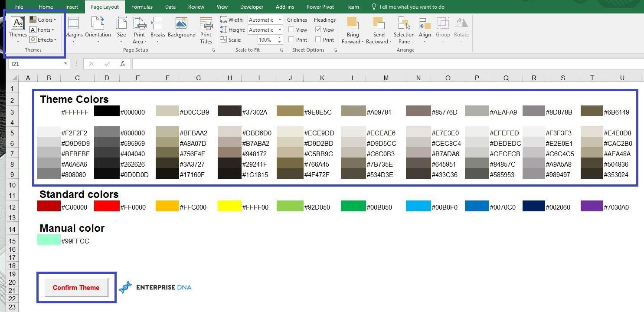Open the Send Backward dropdown arrow

point(390,42)
